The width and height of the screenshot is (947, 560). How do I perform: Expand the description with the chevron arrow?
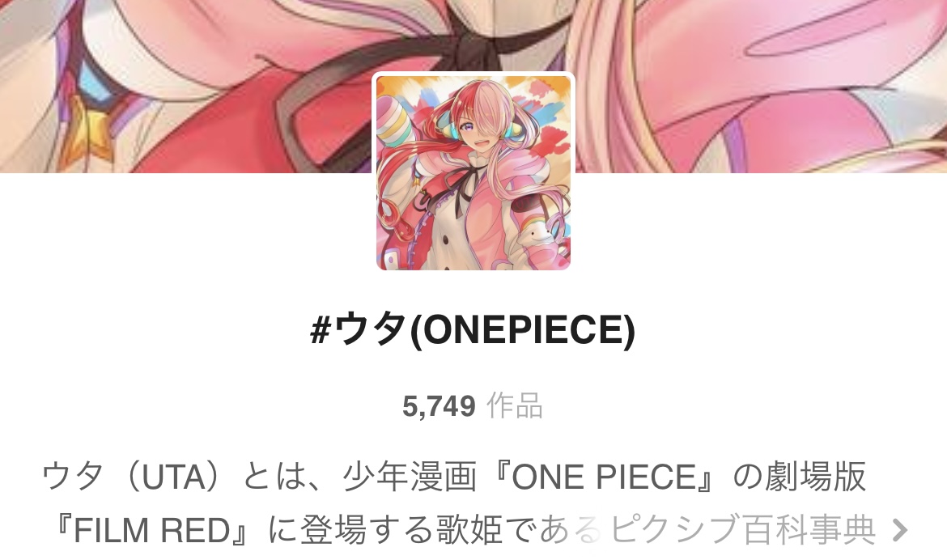tap(900, 530)
